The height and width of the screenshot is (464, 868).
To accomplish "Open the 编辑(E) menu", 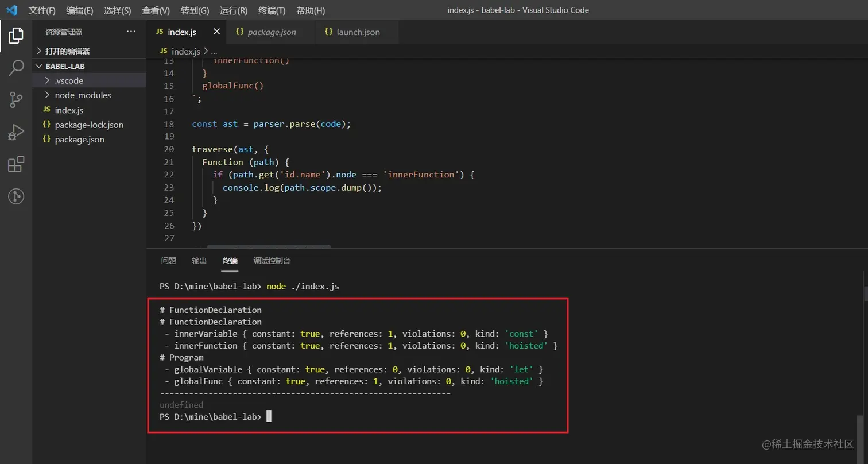I will [80, 10].
